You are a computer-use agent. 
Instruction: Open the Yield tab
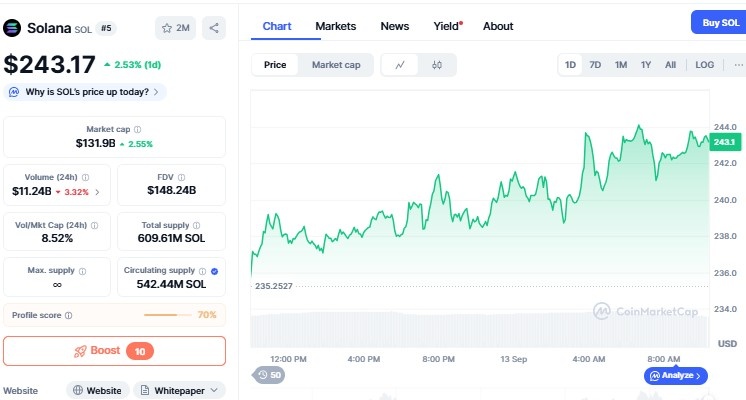coord(447,26)
